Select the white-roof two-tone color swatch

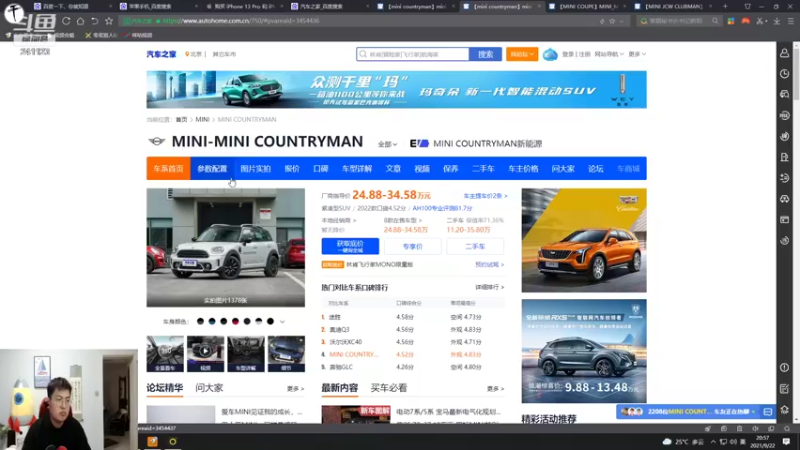tap(259, 321)
